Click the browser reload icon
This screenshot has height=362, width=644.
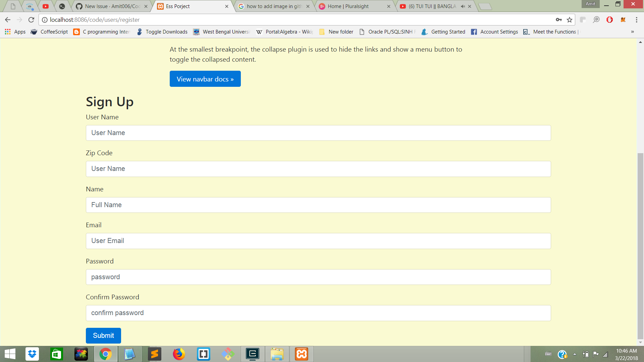point(31,20)
